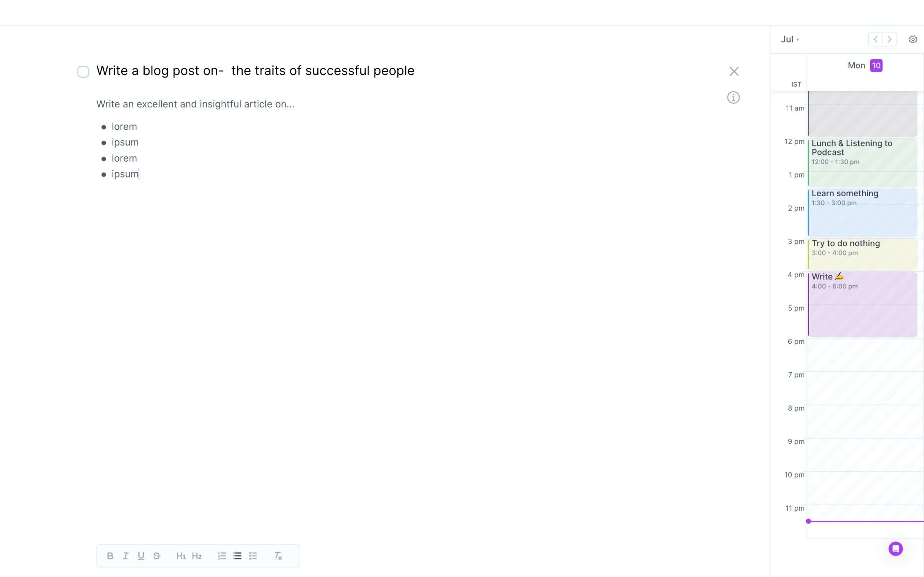Toggle bold formatting in the toolbar
This screenshot has height=577, width=924.
click(110, 556)
